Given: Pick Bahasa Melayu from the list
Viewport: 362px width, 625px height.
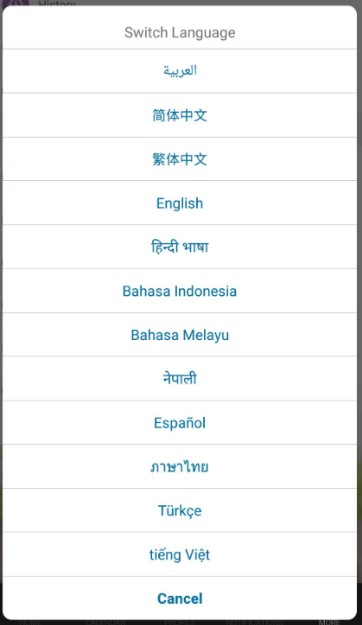Looking at the screenshot, I should click(180, 335).
